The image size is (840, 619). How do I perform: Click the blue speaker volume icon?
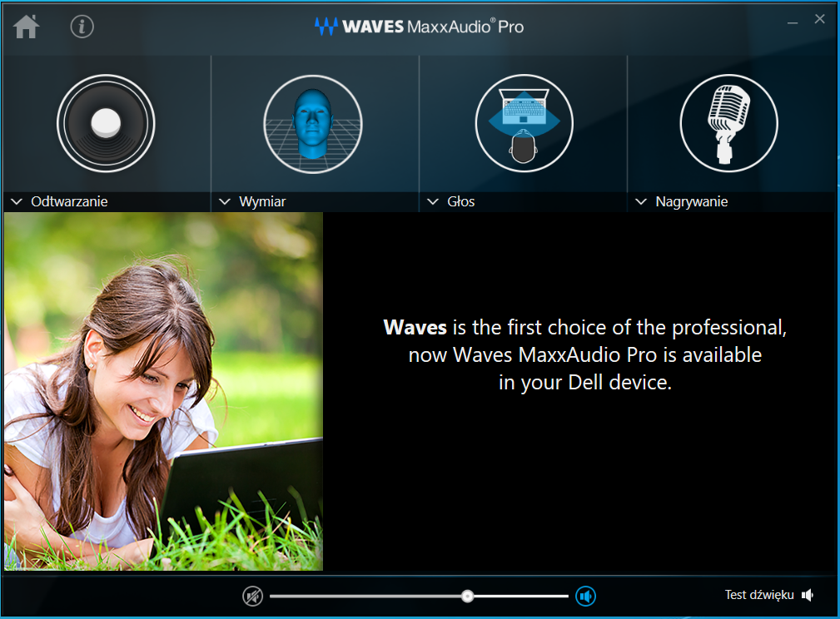(x=585, y=596)
